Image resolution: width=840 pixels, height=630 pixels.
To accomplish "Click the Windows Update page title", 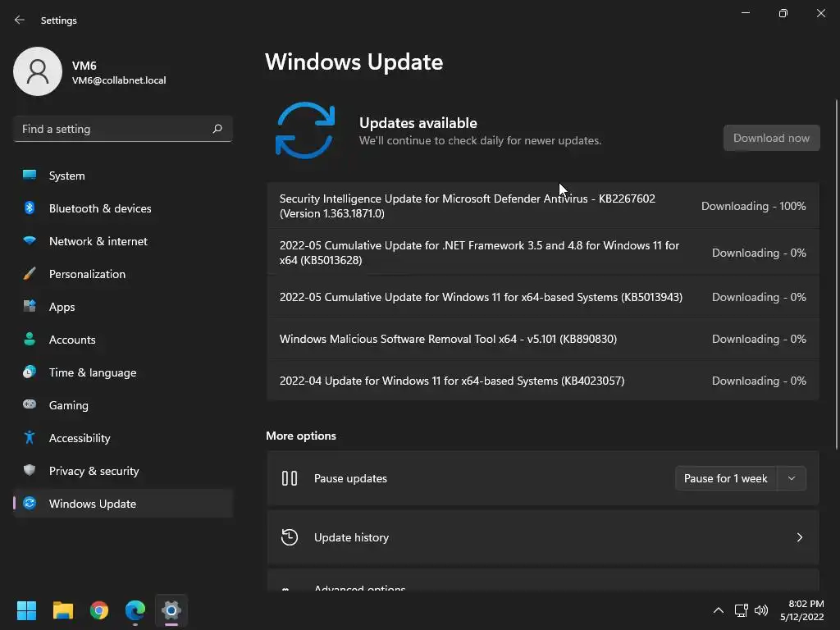I will pyautogui.click(x=354, y=62).
